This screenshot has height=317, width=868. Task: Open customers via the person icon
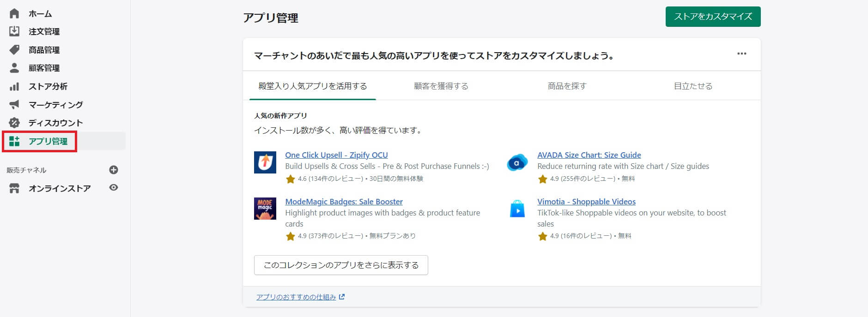pos(14,68)
